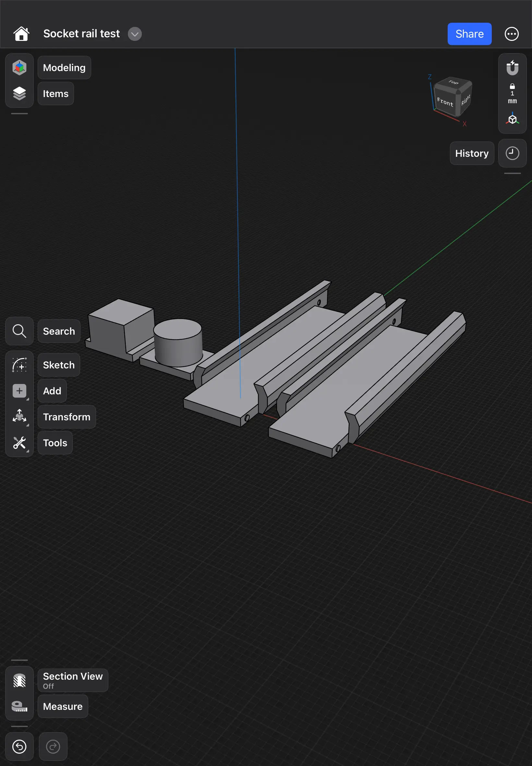This screenshot has width=532, height=766.
Task: Click the History label
Action: pos(472,153)
